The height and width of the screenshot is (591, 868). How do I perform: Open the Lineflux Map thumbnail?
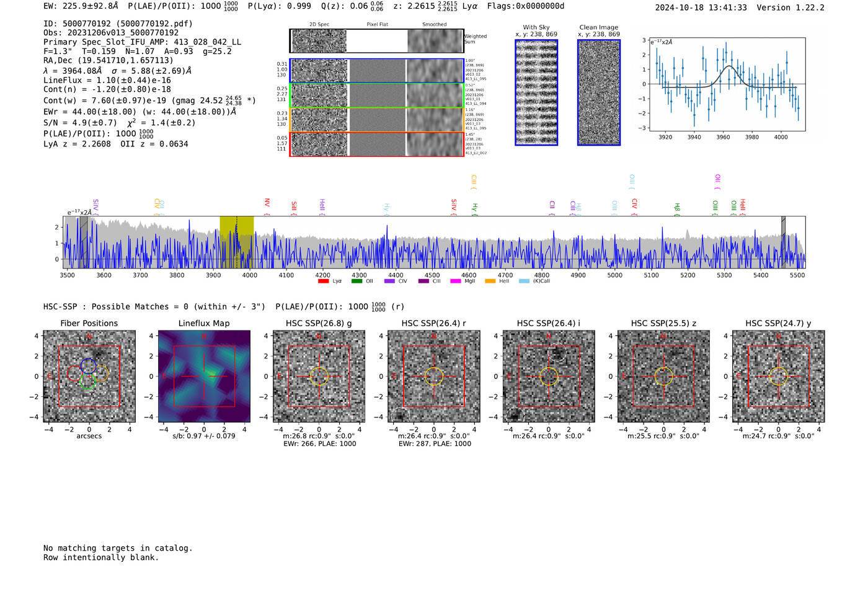point(204,376)
